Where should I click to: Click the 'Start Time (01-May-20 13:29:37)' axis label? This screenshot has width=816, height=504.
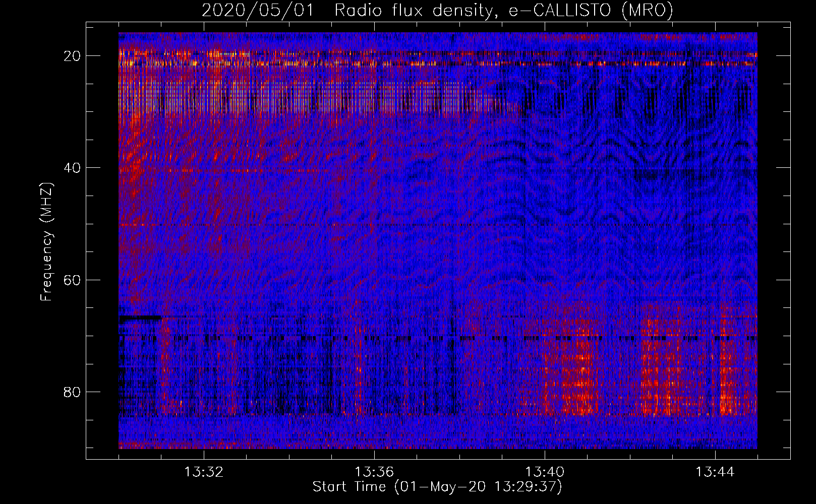[437, 487]
